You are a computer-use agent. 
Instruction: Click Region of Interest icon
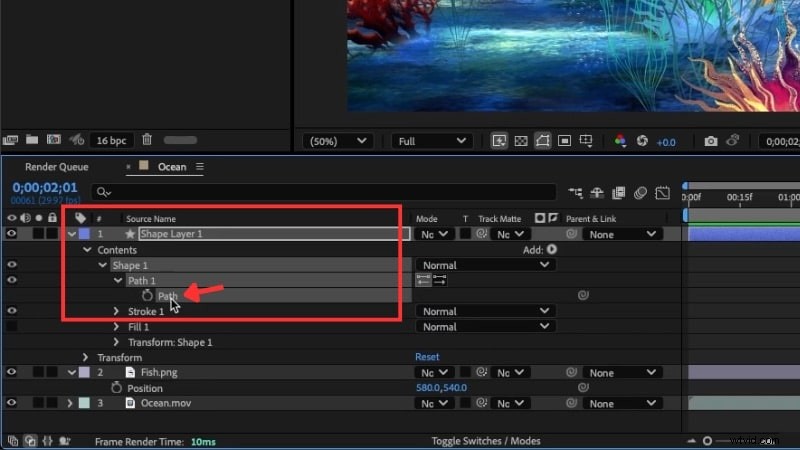click(x=564, y=141)
